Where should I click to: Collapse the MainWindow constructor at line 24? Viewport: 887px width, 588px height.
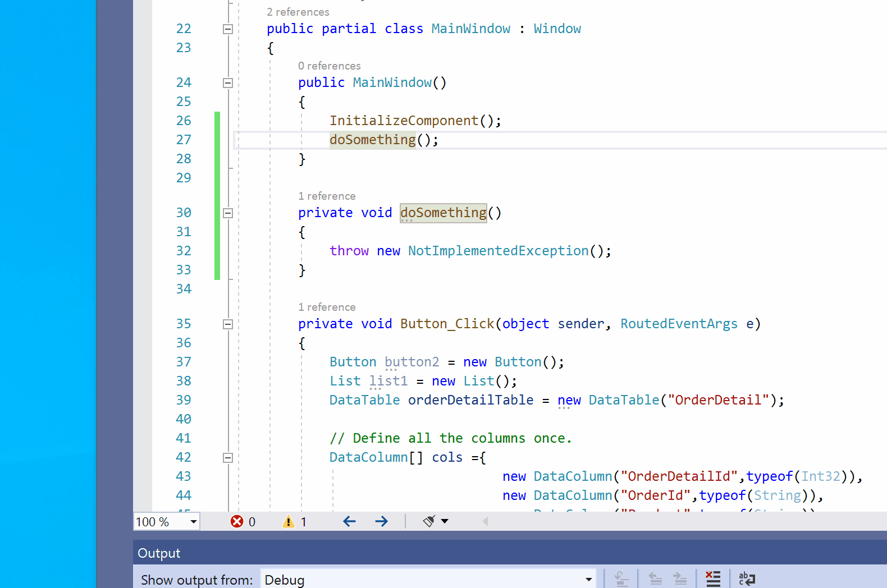click(228, 83)
